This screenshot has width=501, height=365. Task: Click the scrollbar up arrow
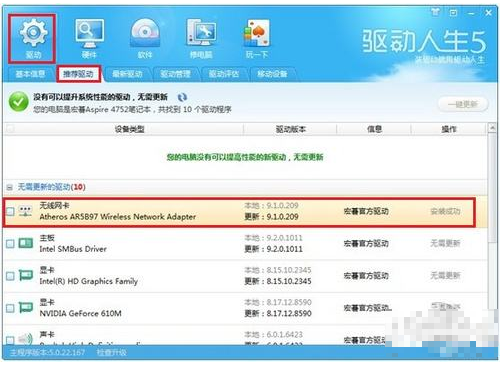(492, 128)
